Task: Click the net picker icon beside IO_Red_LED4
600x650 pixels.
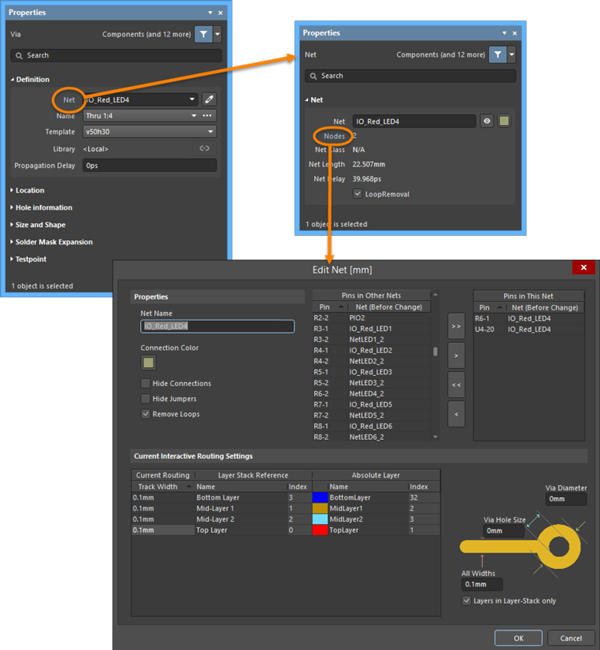Action: click(210, 99)
